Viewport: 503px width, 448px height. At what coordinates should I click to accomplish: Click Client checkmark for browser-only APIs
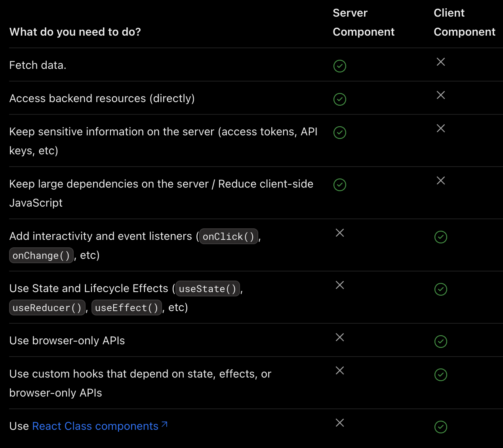(x=441, y=342)
